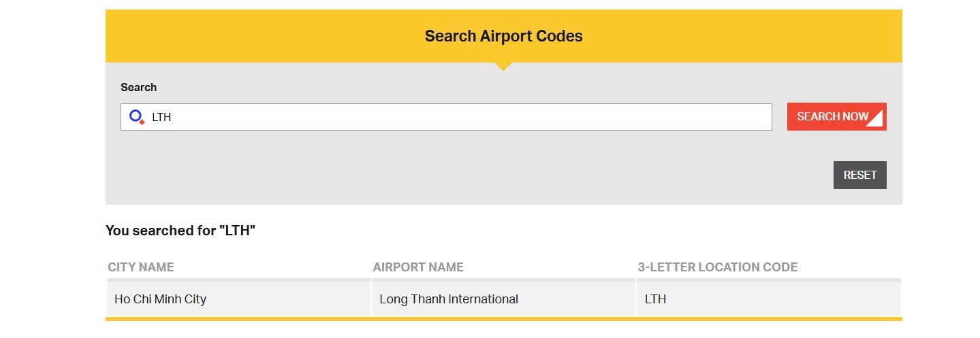This screenshot has width=980, height=338.
Task: Click the CITY NAME column header
Action: 141,267
